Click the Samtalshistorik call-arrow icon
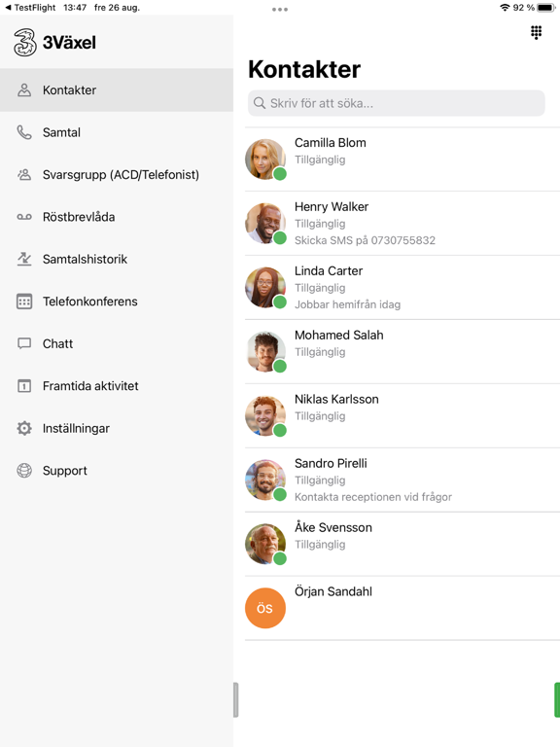 point(24,259)
